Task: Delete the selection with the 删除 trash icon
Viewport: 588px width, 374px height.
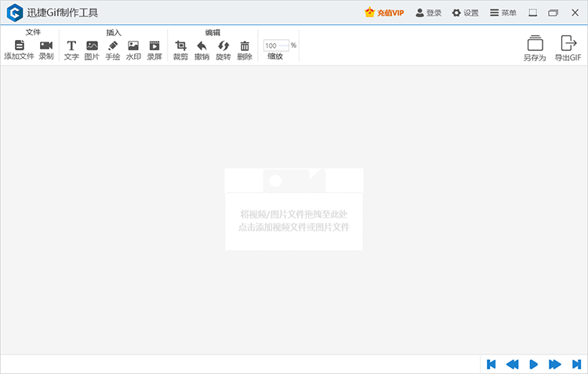Action: pos(245,45)
